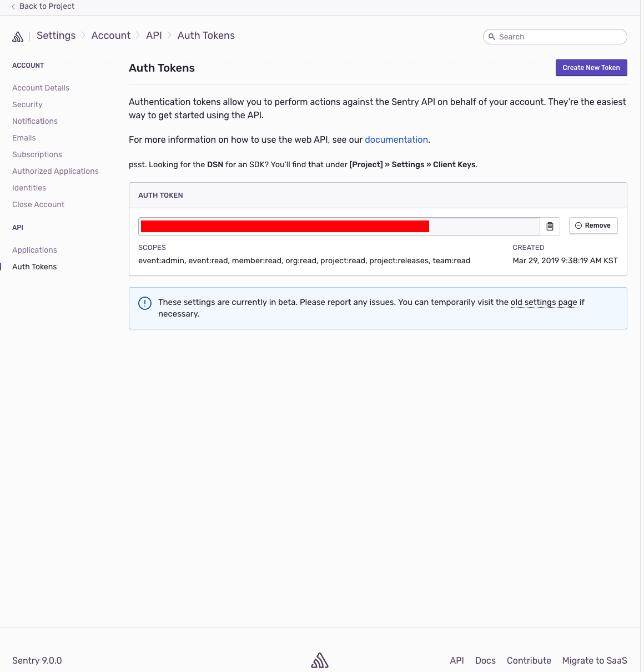Remove the auth token
This screenshot has width=644, height=672.
(x=593, y=225)
